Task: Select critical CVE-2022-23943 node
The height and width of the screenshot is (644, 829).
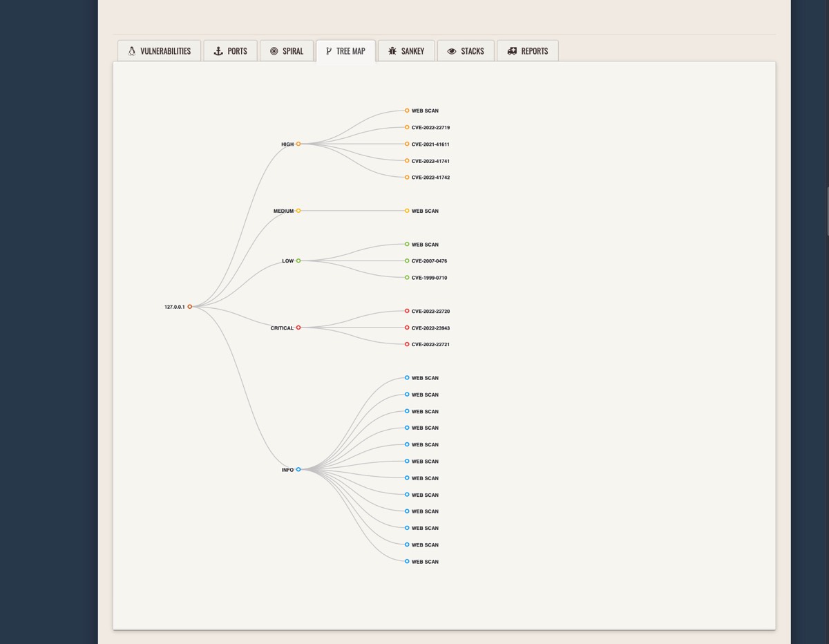Action: pos(427,328)
